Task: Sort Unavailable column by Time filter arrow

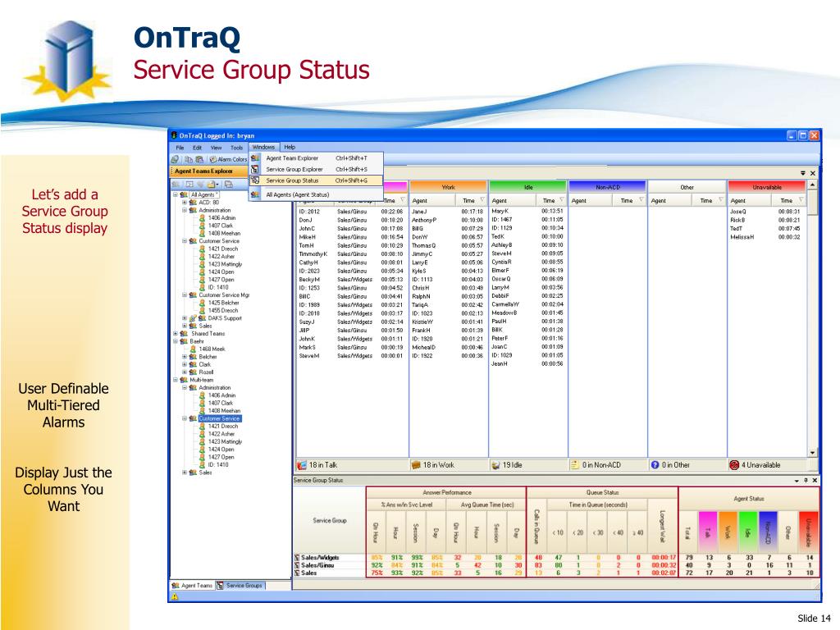Action: (801, 200)
